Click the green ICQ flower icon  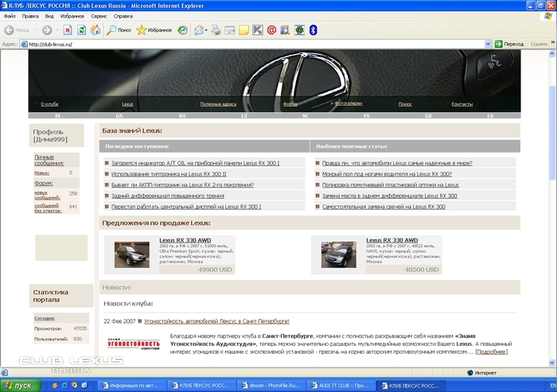pos(299,30)
